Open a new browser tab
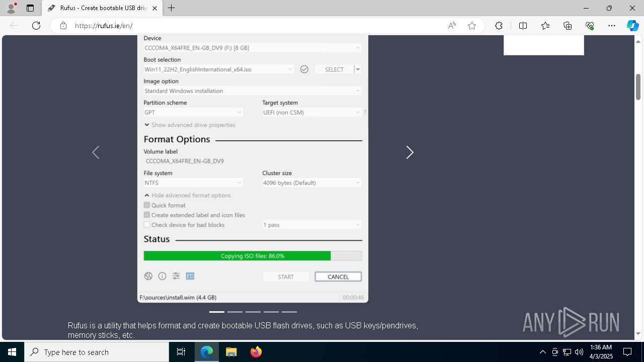644x362 pixels. pyautogui.click(x=172, y=8)
